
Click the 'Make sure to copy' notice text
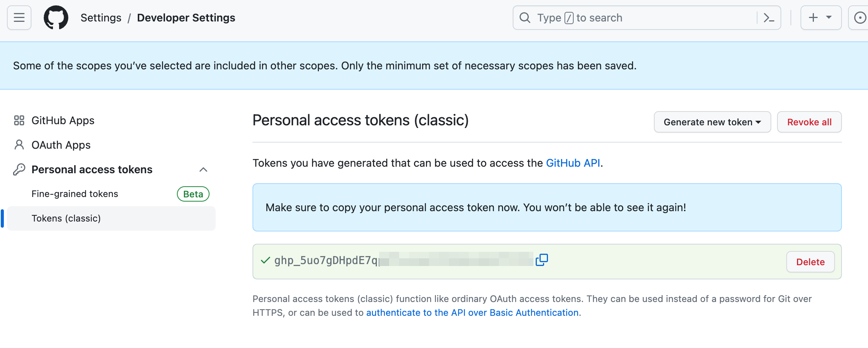point(476,207)
